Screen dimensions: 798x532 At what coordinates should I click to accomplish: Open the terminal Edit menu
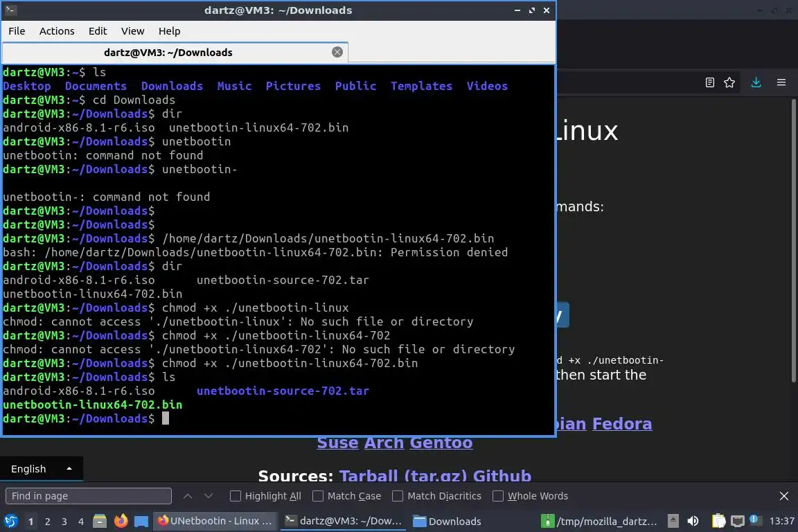click(98, 31)
